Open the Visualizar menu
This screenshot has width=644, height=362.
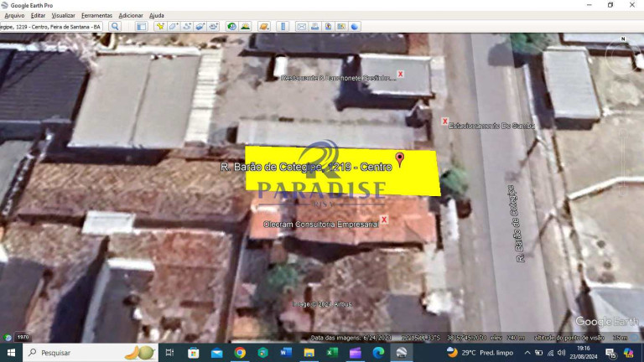click(63, 16)
